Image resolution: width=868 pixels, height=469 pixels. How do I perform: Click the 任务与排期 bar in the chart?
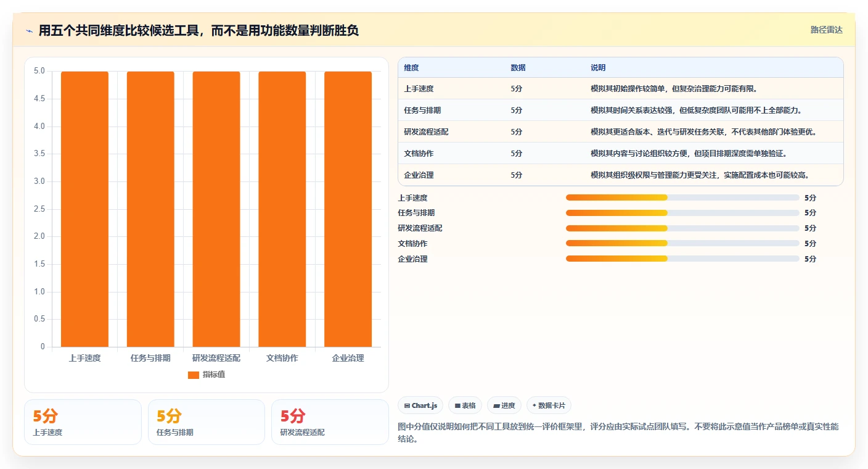[150, 209]
